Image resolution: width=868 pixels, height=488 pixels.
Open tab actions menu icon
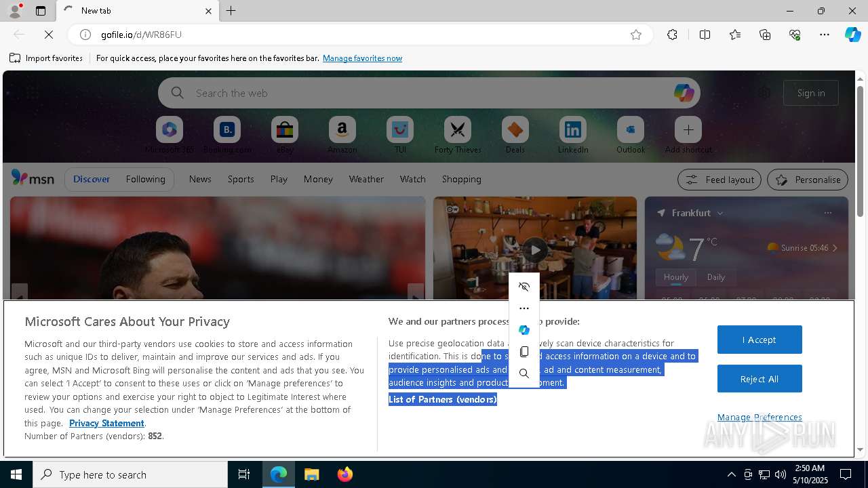click(41, 11)
